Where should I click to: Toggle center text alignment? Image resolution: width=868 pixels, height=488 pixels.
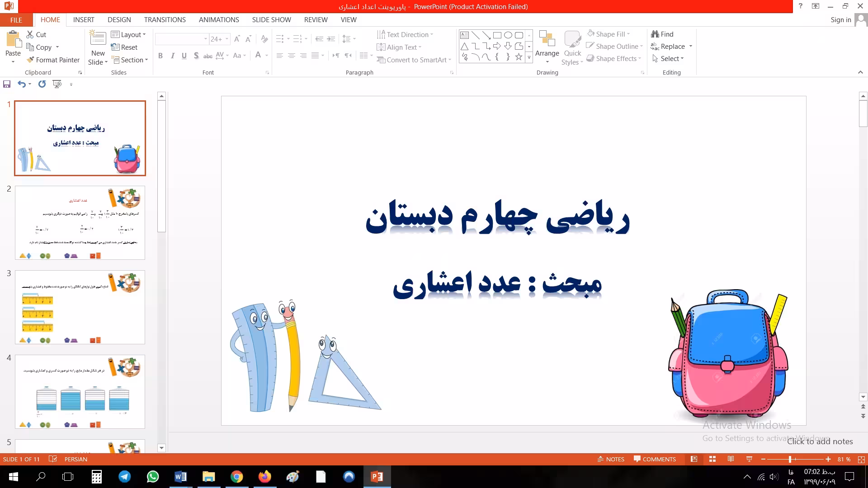pos(292,56)
